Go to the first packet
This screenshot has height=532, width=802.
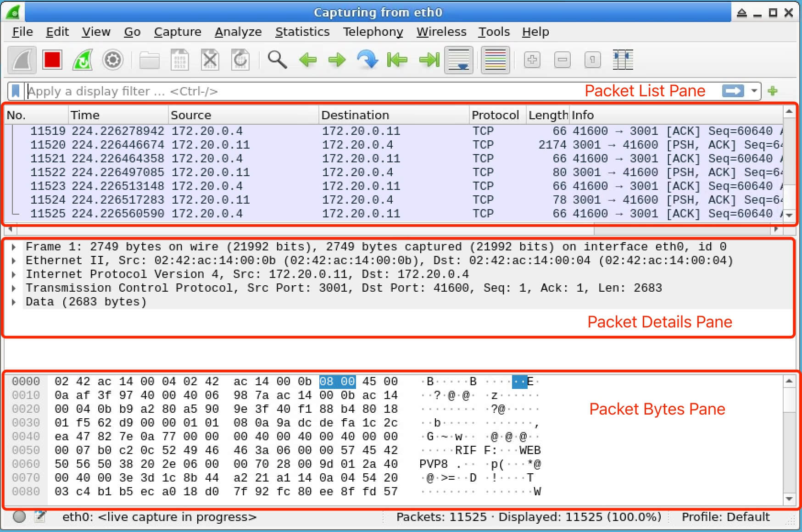point(397,60)
